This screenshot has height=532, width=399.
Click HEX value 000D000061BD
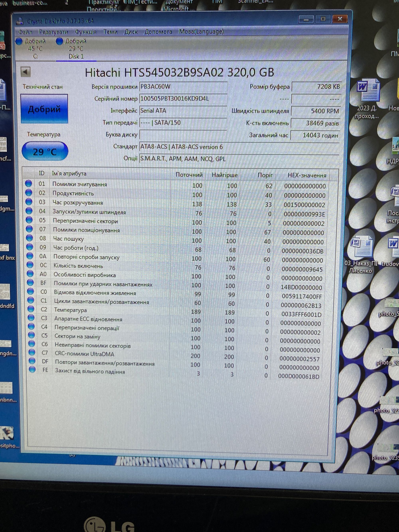(299, 376)
